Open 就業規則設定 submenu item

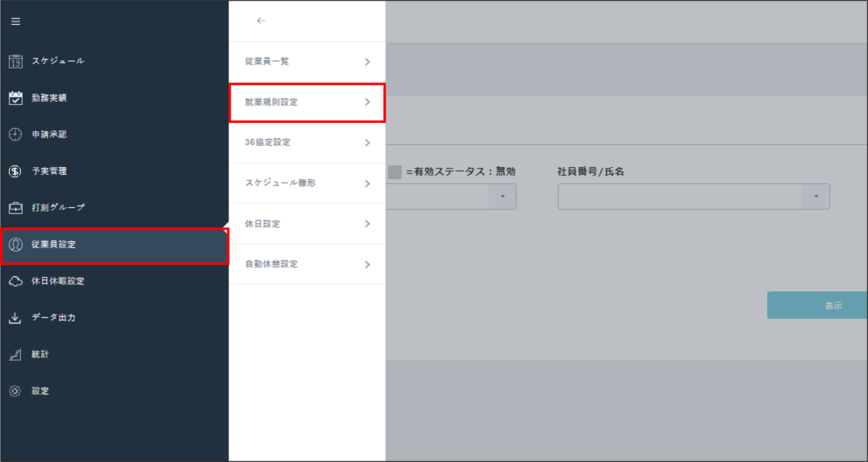pyautogui.click(x=307, y=102)
